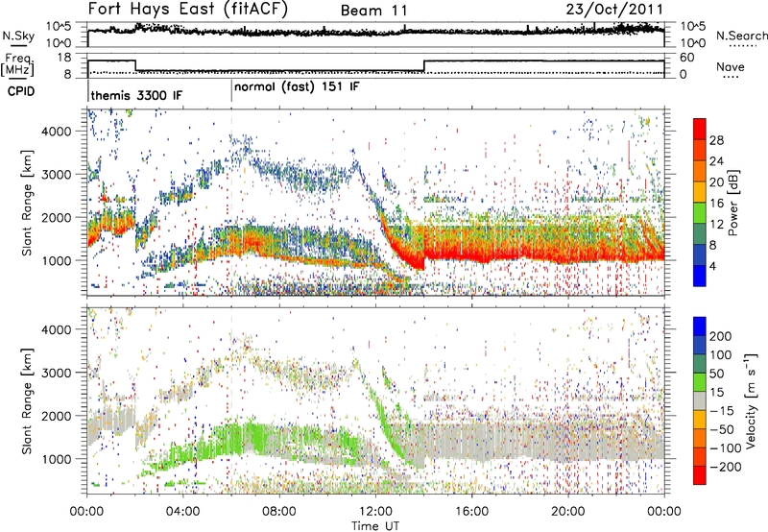Click the Nave axis tick label '60'

tap(686, 58)
